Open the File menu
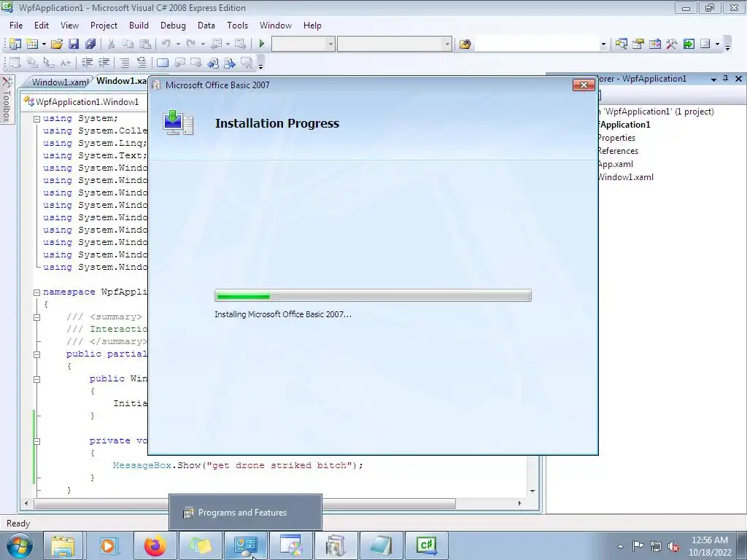747x560 pixels. [x=16, y=26]
